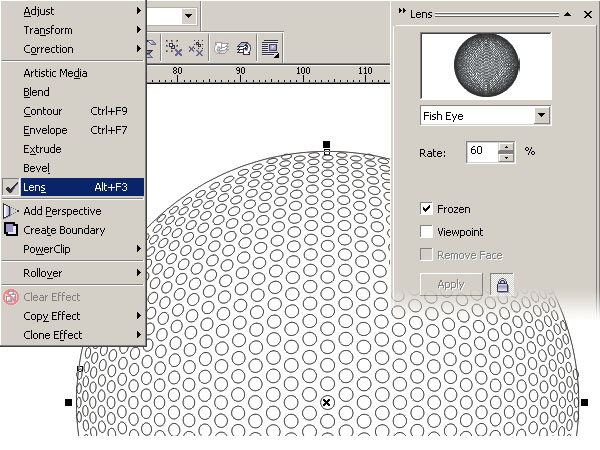Screen dimensions: 600x450
Task: Open the Adjust submenu
Action: (x=73, y=11)
